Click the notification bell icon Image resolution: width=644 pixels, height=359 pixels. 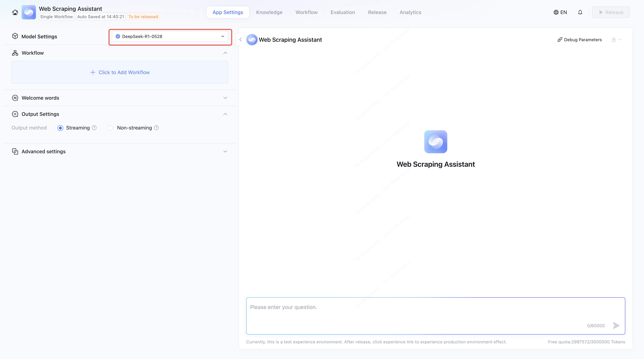(580, 12)
